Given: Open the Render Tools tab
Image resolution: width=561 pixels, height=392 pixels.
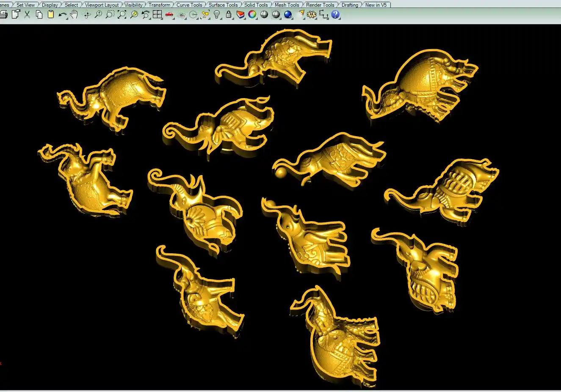Looking at the screenshot, I should tap(320, 5).
